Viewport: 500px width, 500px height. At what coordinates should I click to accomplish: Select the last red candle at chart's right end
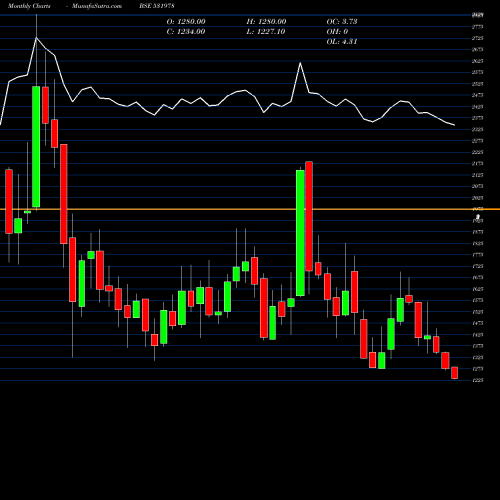[454, 373]
